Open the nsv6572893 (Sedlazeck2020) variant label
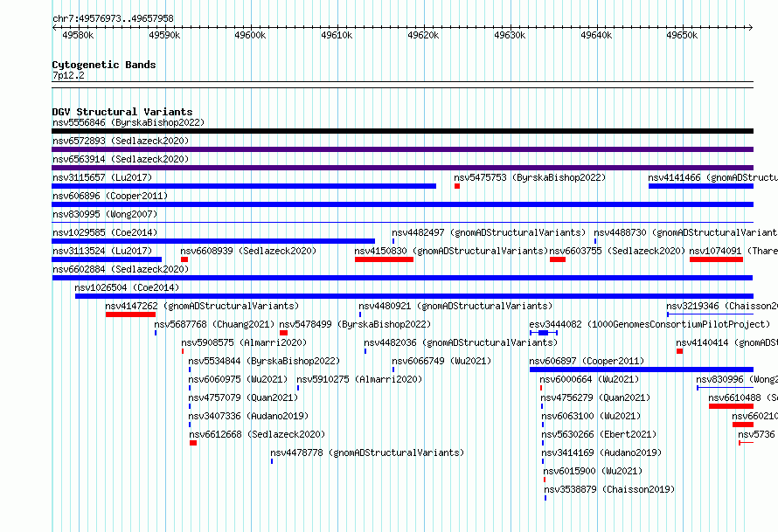Viewport: 778px width, 532px height. (121, 141)
